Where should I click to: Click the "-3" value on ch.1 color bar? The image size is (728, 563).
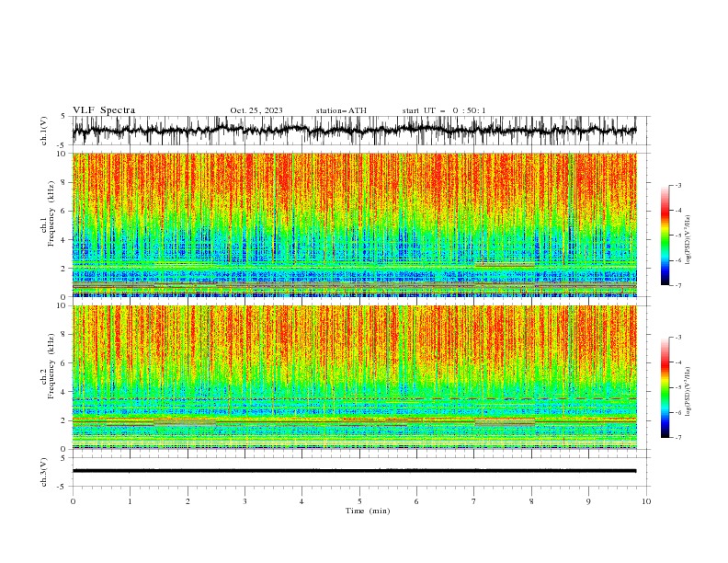pyautogui.click(x=677, y=185)
